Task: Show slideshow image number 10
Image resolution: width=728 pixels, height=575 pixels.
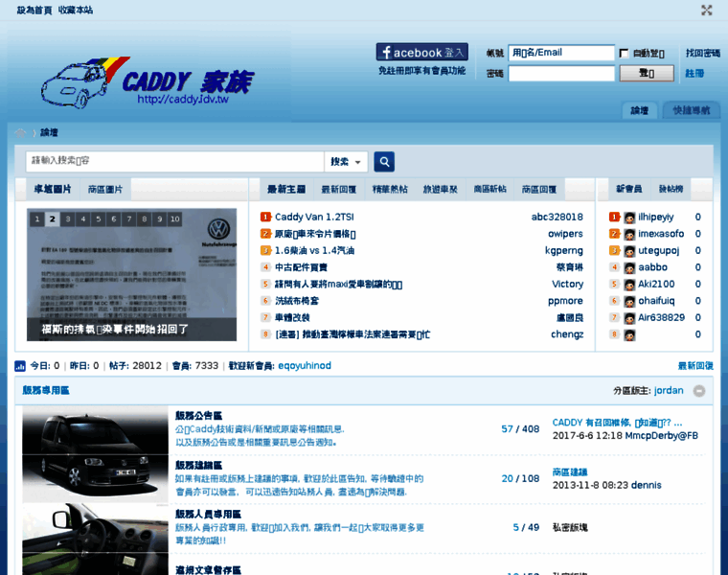Action: tap(175, 218)
